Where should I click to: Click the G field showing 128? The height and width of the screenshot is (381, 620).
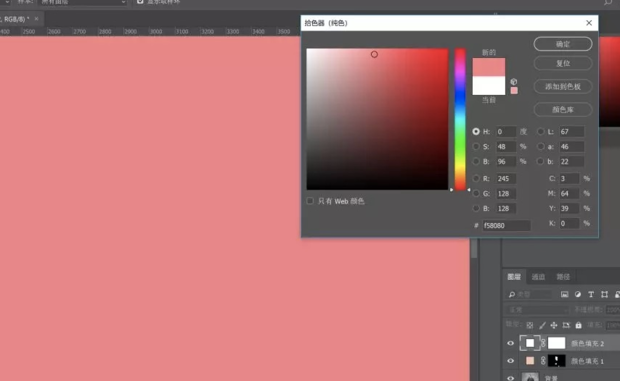[506, 194]
